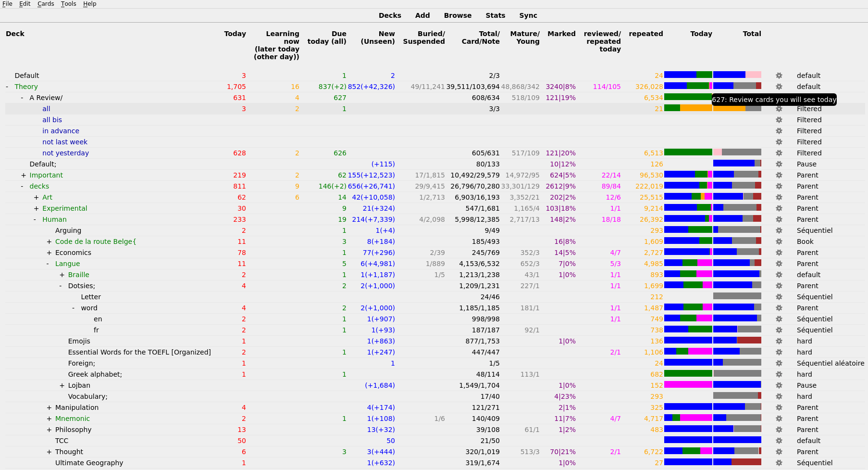The image size is (868, 470).
Task: Open the gear menu for the Default deck
Action: pos(779,75)
